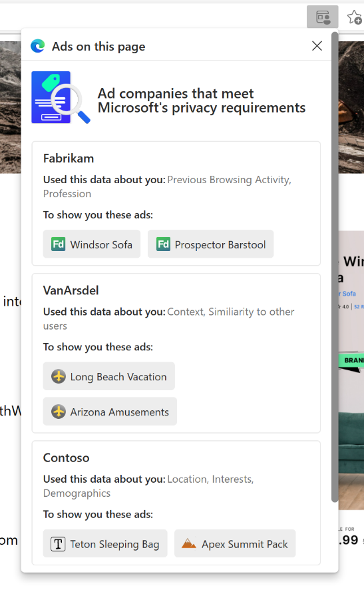364x594 pixels.
Task: Close the Ads on this page panel
Action: [317, 46]
